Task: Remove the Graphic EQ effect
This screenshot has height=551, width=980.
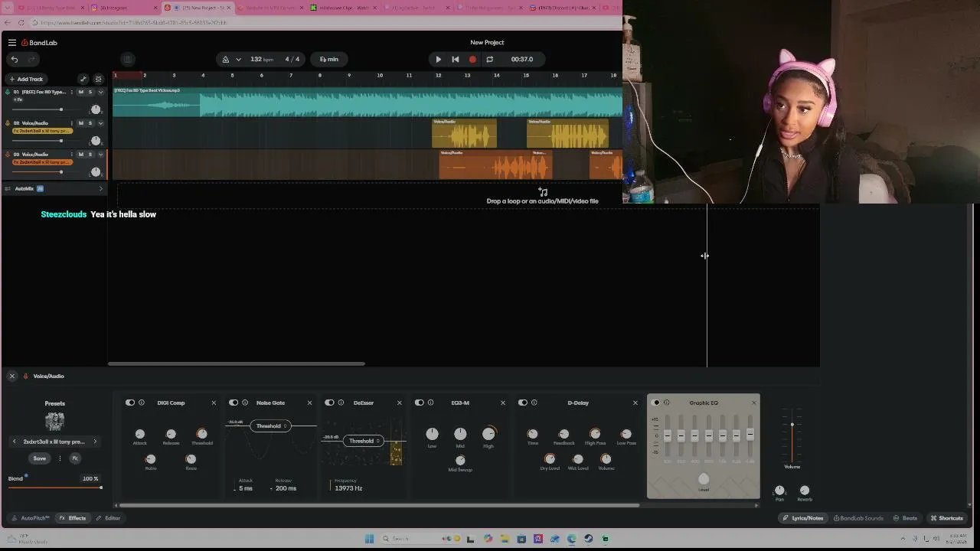Action: click(x=753, y=403)
